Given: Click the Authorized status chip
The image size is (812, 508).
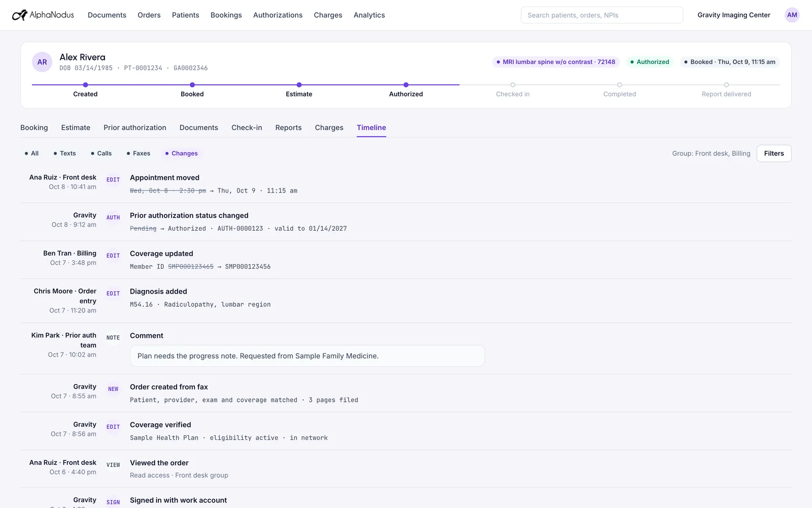Looking at the screenshot, I should [x=650, y=62].
